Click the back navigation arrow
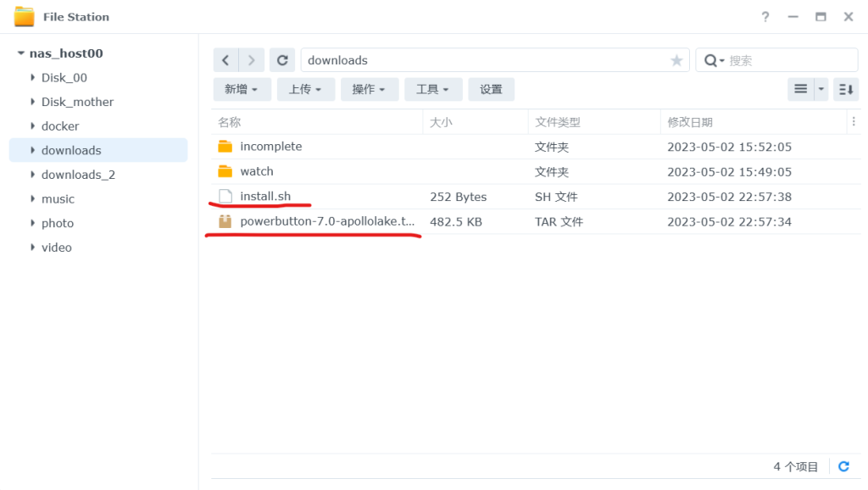 click(x=225, y=60)
